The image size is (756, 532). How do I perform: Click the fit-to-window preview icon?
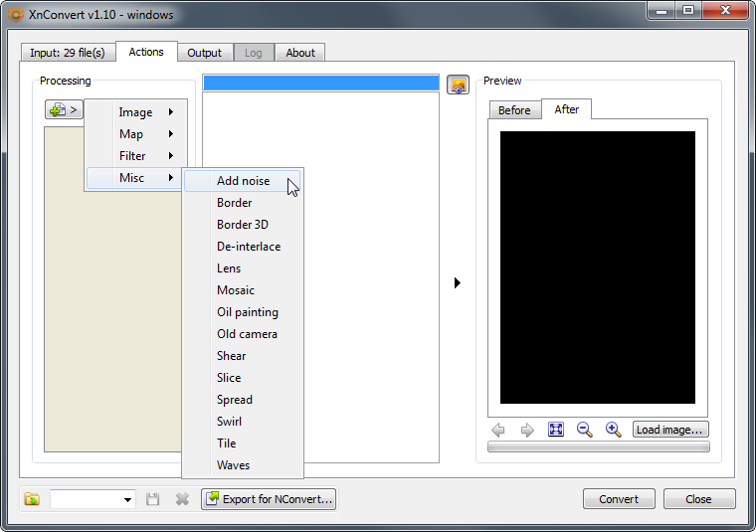click(x=556, y=430)
